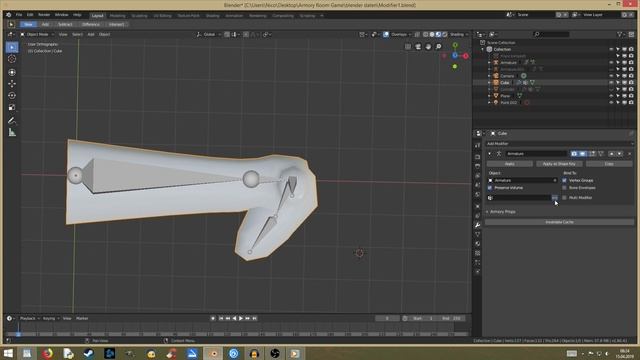Switch to the UV Editing workspace tab
The width and height of the screenshot is (640, 360).
coord(162,16)
